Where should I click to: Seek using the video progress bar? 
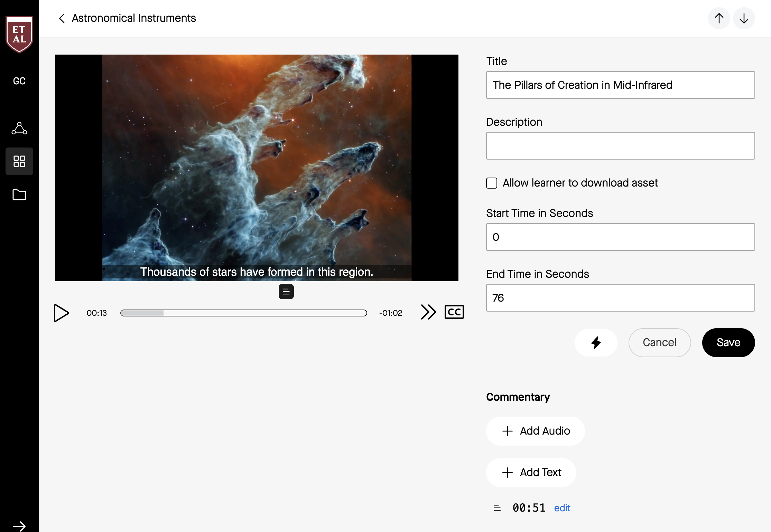tap(244, 313)
